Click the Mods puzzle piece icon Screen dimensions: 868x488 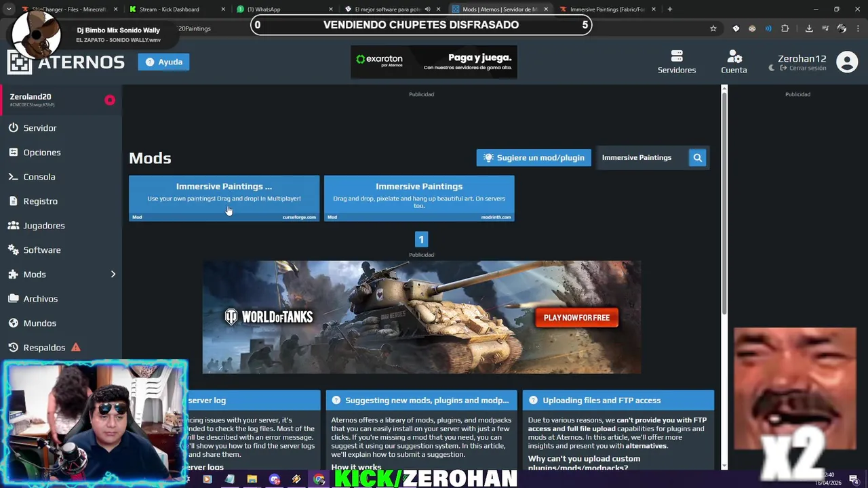coord(14,274)
